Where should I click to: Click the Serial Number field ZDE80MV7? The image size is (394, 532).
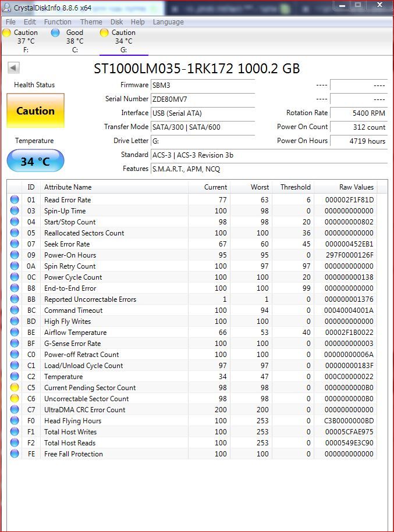203,99
